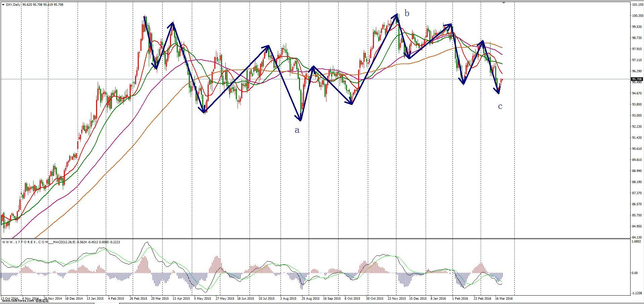This screenshot has height=304, width=644.
Task: Click the 97.110 price scale value
Action: pyautogui.click(x=637, y=60)
